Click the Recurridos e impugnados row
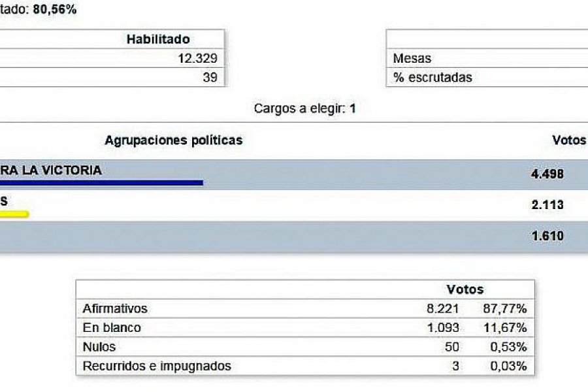The image size is (588, 392). click(x=305, y=366)
